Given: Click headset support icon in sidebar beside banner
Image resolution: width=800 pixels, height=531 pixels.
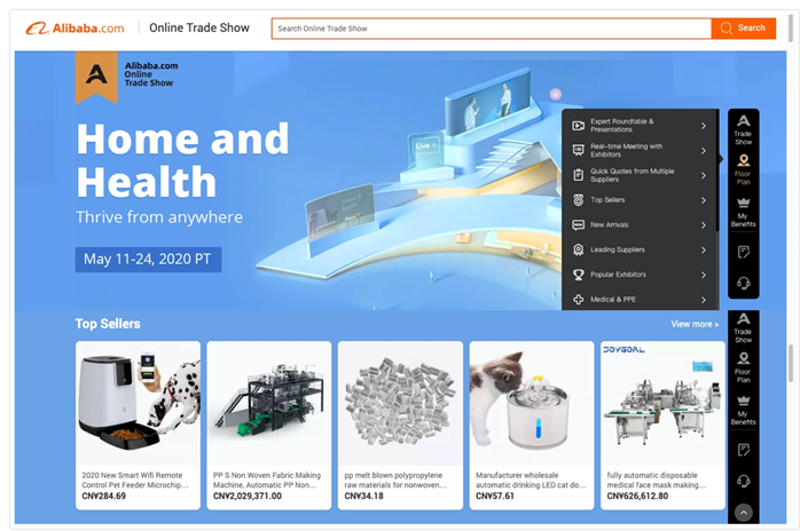Looking at the screenshot, I should [x=743, y=283].
